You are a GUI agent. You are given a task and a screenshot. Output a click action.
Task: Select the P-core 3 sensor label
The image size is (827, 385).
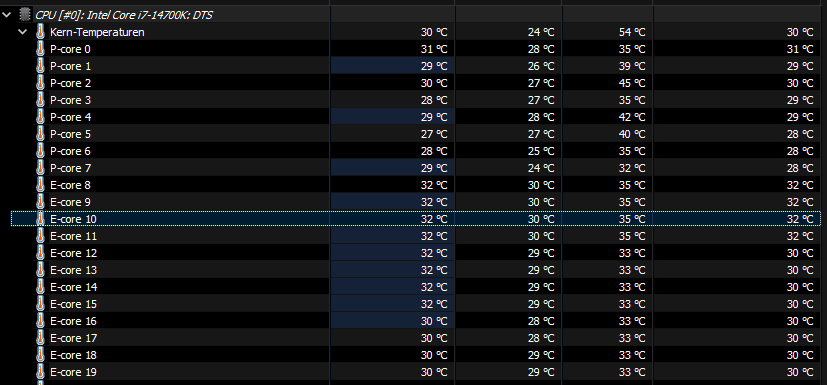70,100
